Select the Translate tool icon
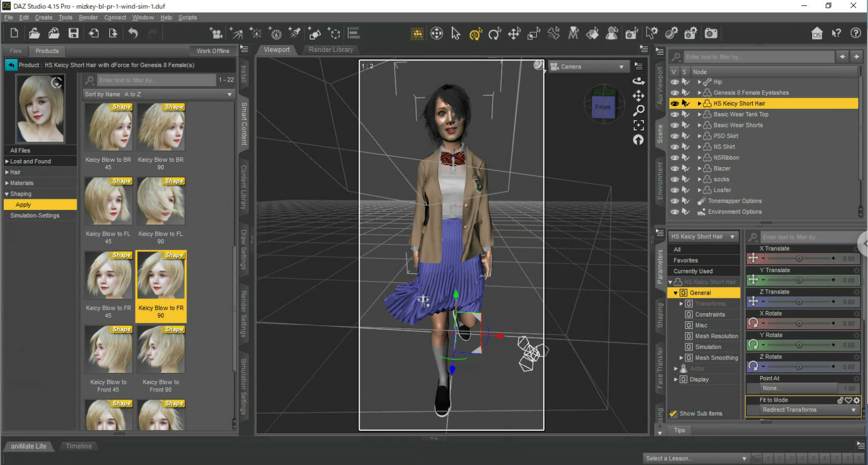 tap(514, 34)
